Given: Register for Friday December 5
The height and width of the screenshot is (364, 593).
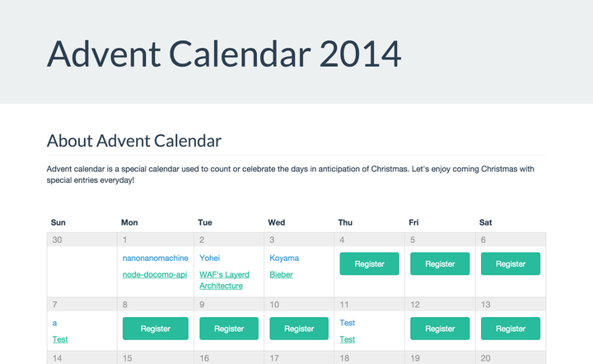Looking at the screenshot, I should 440,264.
